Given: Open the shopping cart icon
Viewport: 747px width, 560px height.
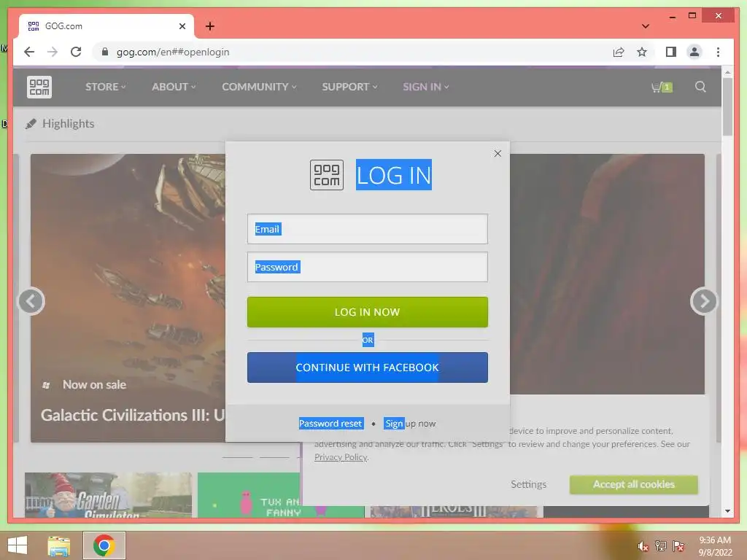Looking at the screenshot, I should tap(661, 87).
